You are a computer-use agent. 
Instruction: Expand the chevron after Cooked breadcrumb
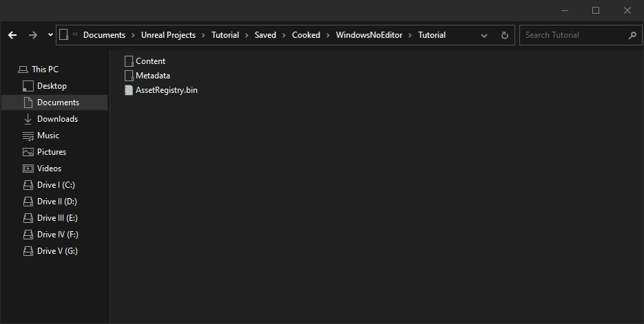pyautogui.click(x=329, y=35)
